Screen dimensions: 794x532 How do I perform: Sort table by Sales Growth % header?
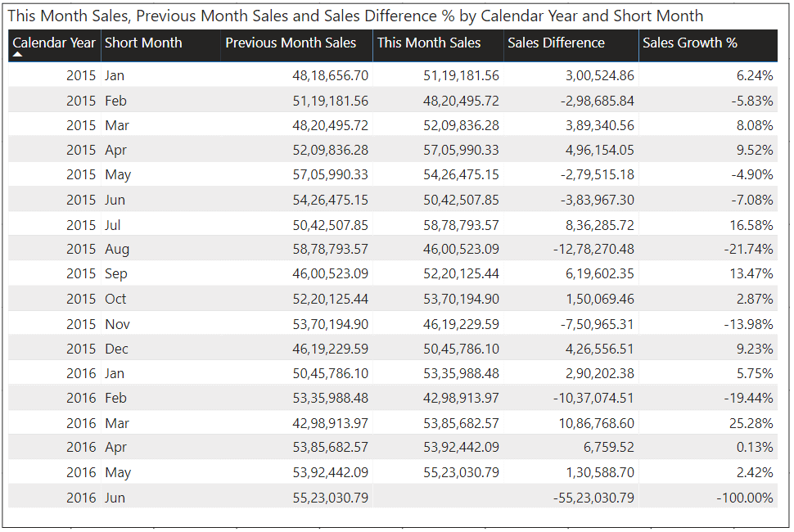(x=689, y=43)
